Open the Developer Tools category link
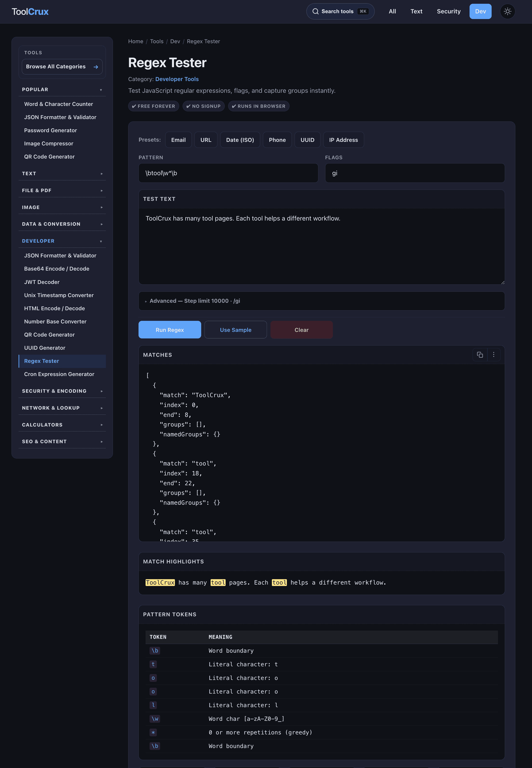The image size is (532, 768). tap(177, 79)
